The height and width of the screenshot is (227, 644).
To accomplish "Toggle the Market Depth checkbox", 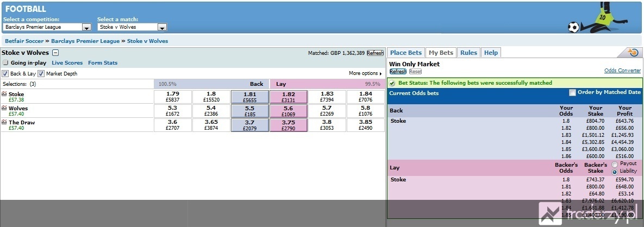I will coord(41,73).
